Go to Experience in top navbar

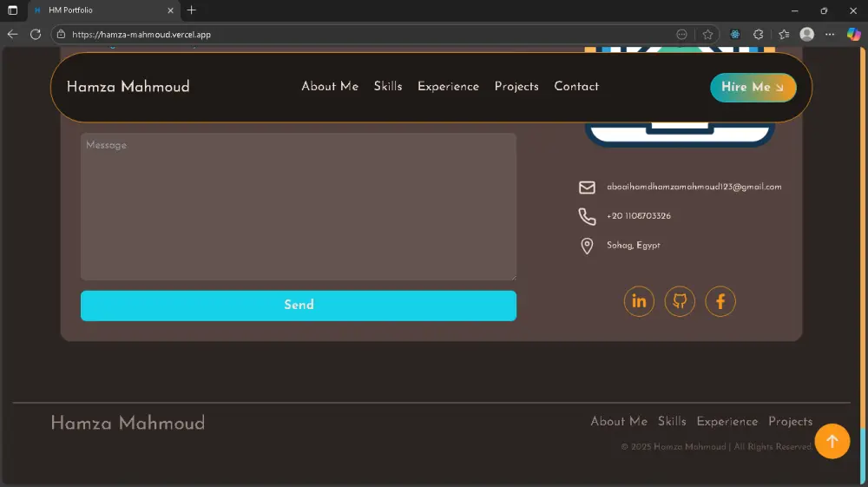point(448,87)
